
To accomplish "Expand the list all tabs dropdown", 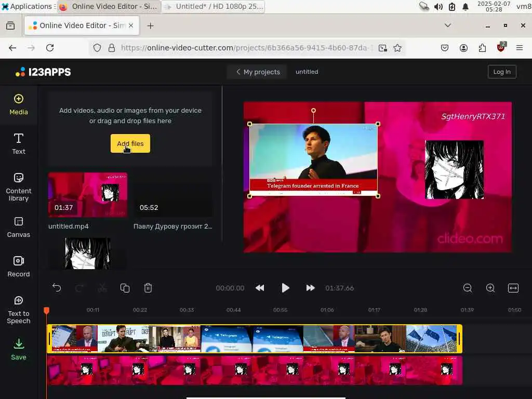I will [447, 25].
